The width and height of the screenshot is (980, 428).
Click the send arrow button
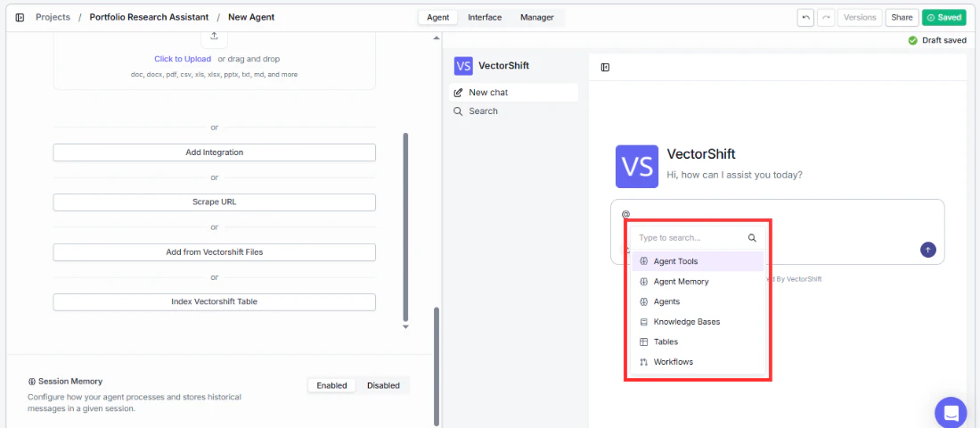tap(928, 250)
